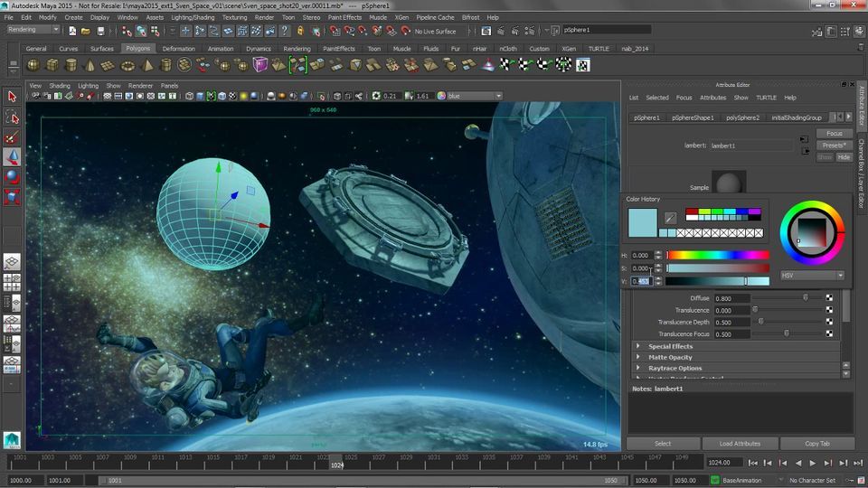Activate the Rotate tool in toolbox
The width and height of the screenshot is (868, 488).
coord(12,177)
